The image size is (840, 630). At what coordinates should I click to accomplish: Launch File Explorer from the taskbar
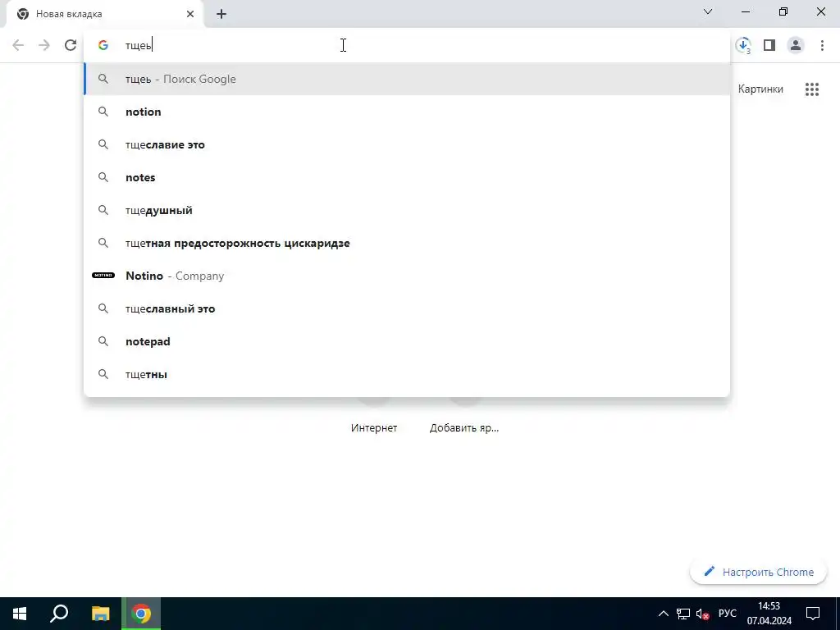click(100, 614)
